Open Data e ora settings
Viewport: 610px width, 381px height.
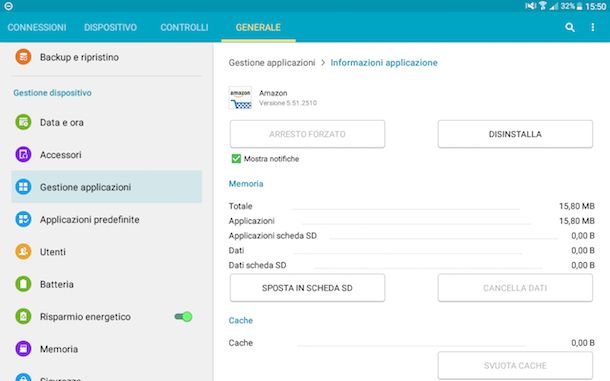[107, 122]
